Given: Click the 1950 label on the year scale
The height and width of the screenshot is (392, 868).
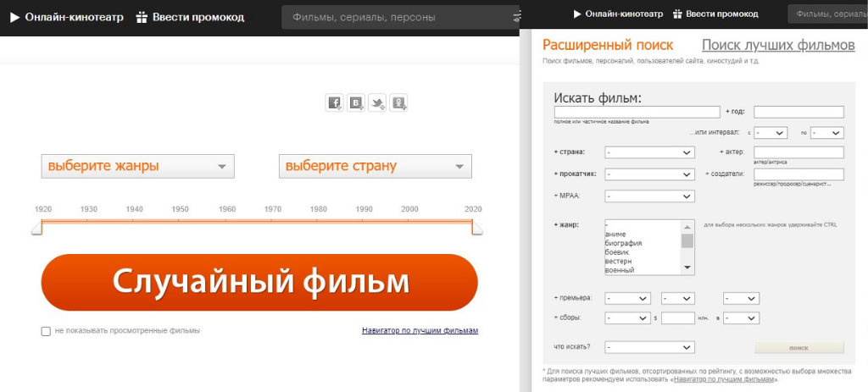Looking at the screenshot, I should (180, 209).
